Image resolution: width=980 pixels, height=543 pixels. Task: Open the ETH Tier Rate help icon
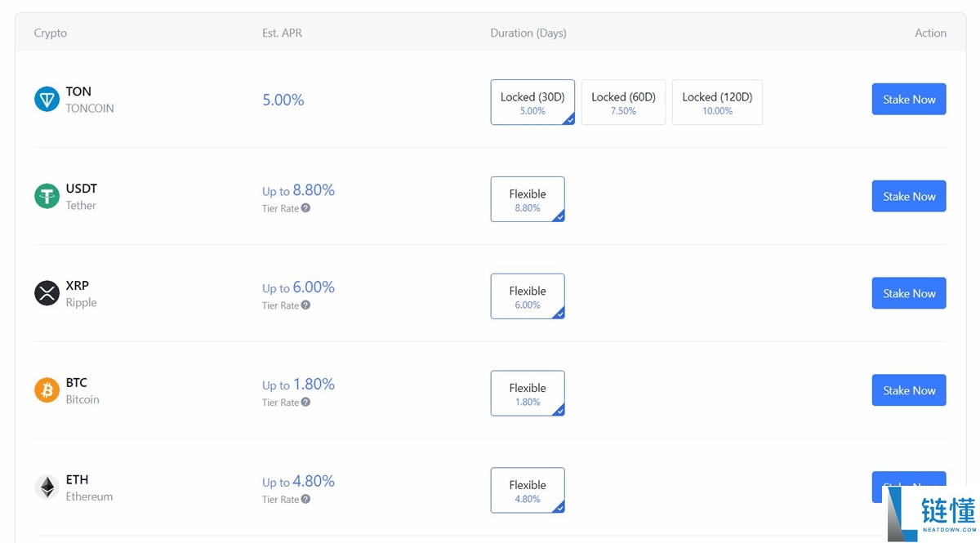pos(305,499)
